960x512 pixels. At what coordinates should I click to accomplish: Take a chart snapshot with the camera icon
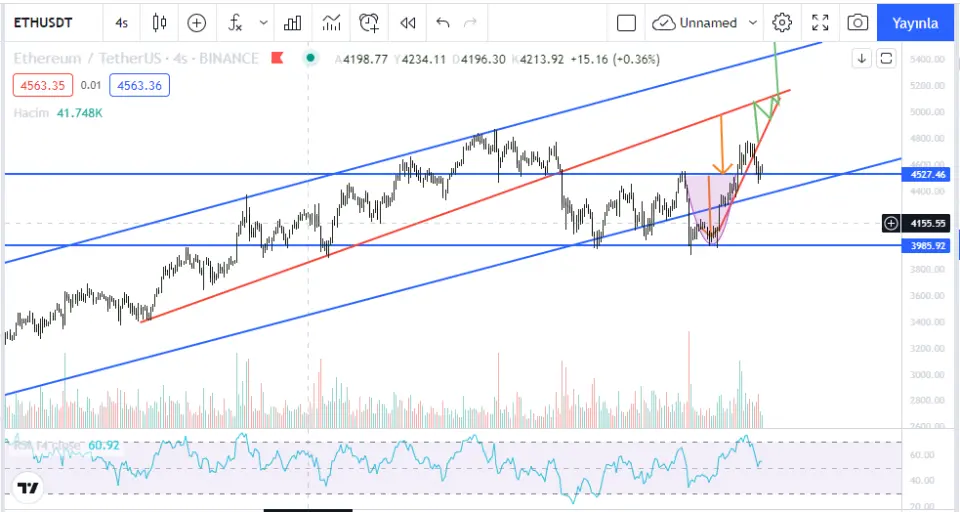857,23
